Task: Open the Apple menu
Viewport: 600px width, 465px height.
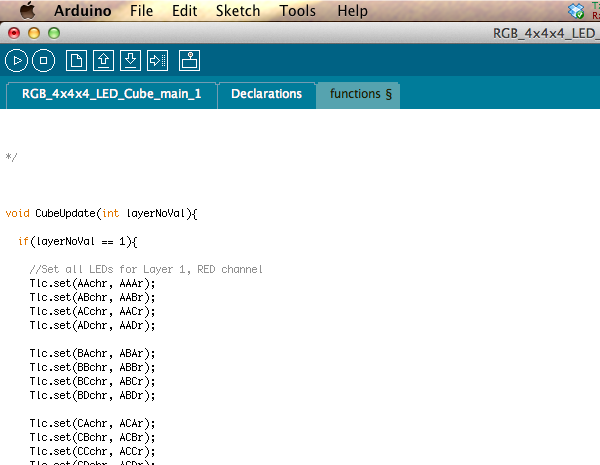Action: coord(28,10)
